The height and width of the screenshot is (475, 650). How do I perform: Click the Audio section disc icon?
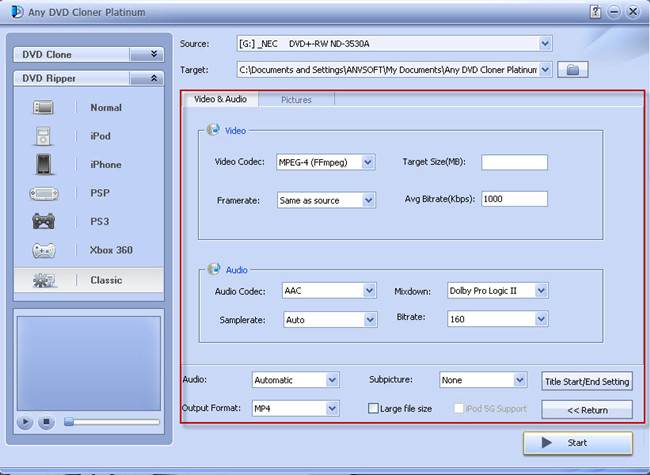(214, 269)
